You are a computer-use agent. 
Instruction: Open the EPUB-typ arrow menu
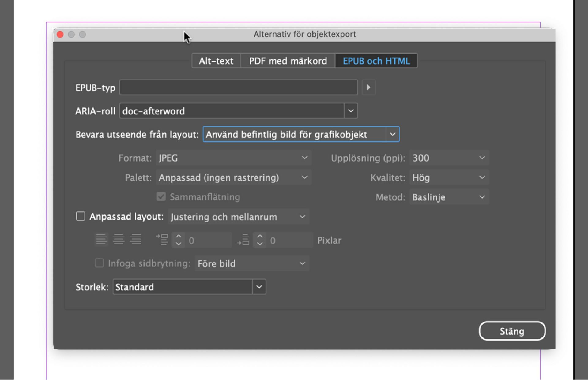pos(369,88)
